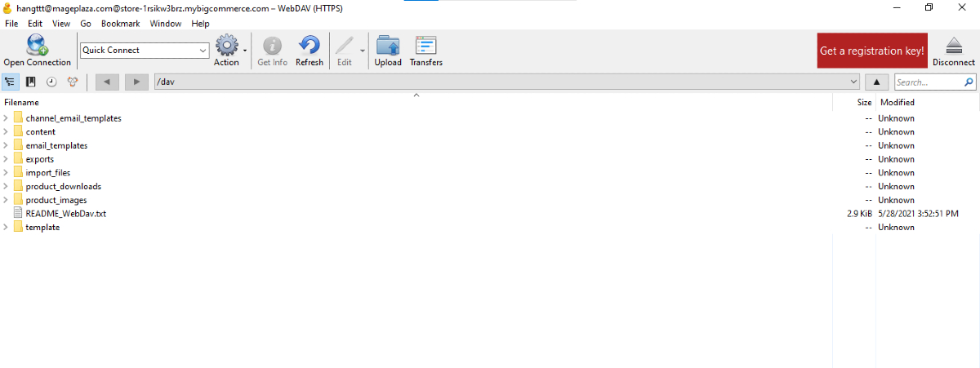Open the Window menu
The height and width of the screenshot is (368, 980).
pyautogui.click(x=165, y=24)
